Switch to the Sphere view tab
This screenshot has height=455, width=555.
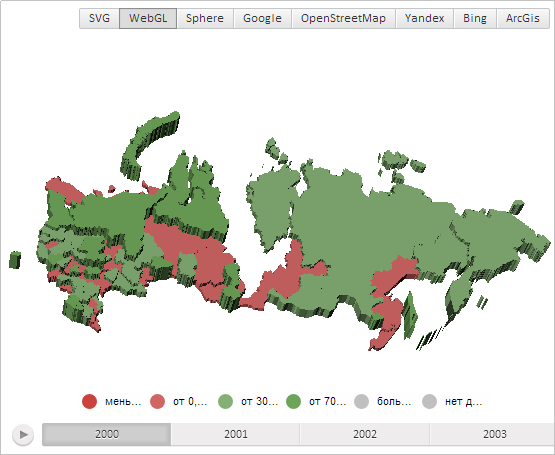tap(205, 18)
